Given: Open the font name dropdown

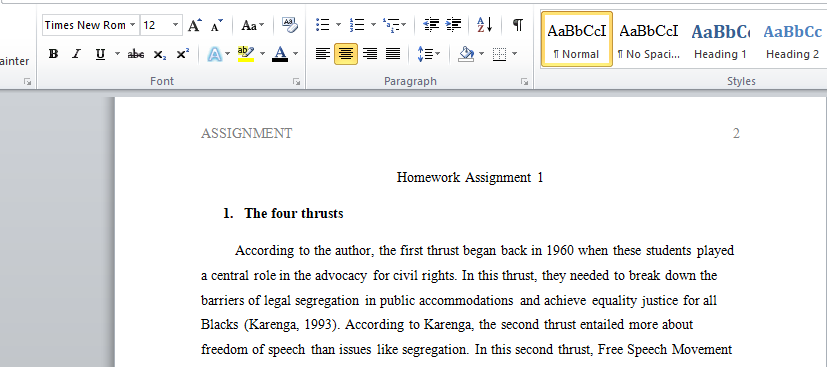Looking at the screenshot, I should coord(132,25).
